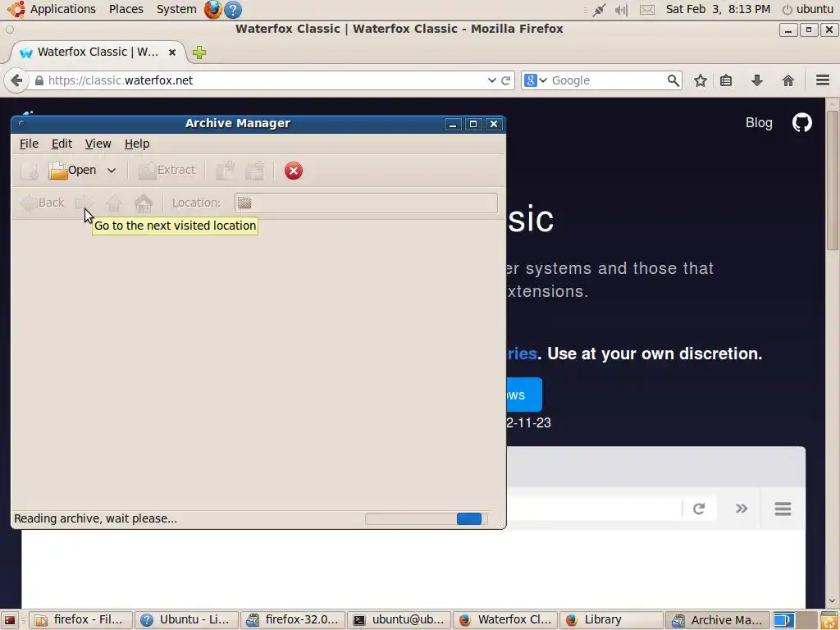Screen dimensions: 840x630
Task: Click the archive reading progress bar
Action: coord(427,518)
